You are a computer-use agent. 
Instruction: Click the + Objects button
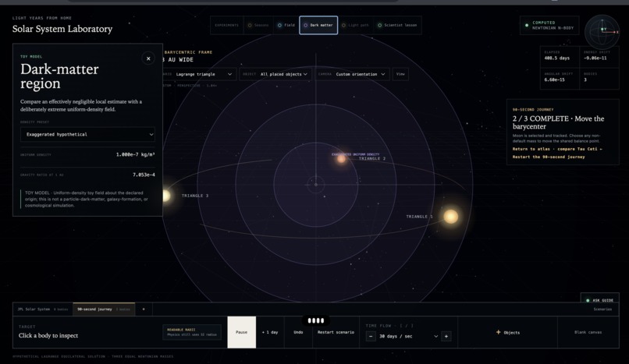(507, 332)
